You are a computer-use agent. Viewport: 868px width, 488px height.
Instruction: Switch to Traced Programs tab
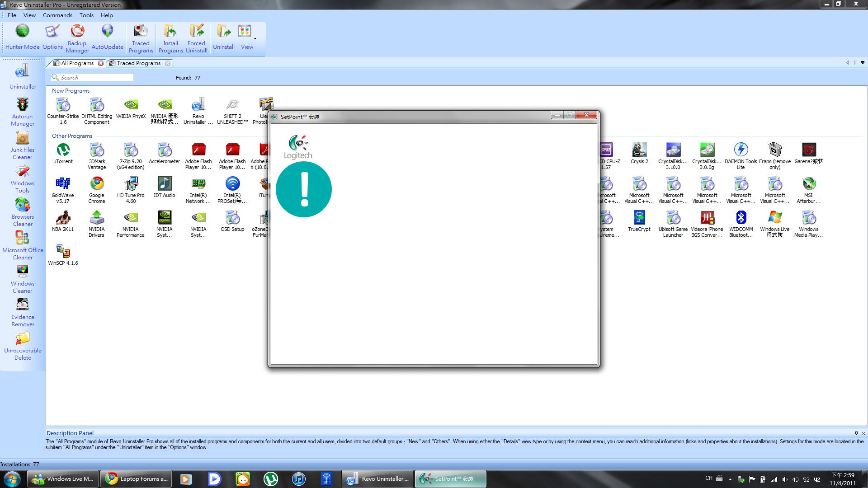[x=139, y=63]
